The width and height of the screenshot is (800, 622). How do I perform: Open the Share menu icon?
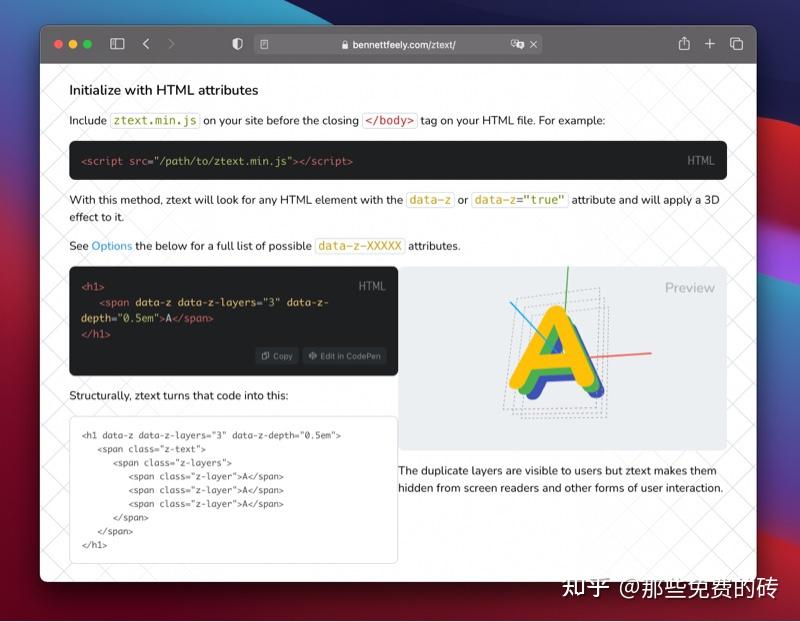click(684, 43)
